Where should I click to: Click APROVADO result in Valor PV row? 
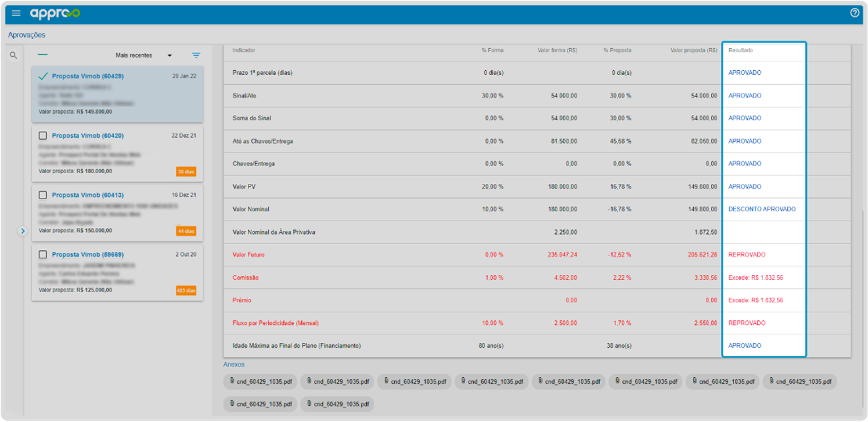[x=745, y=187]
